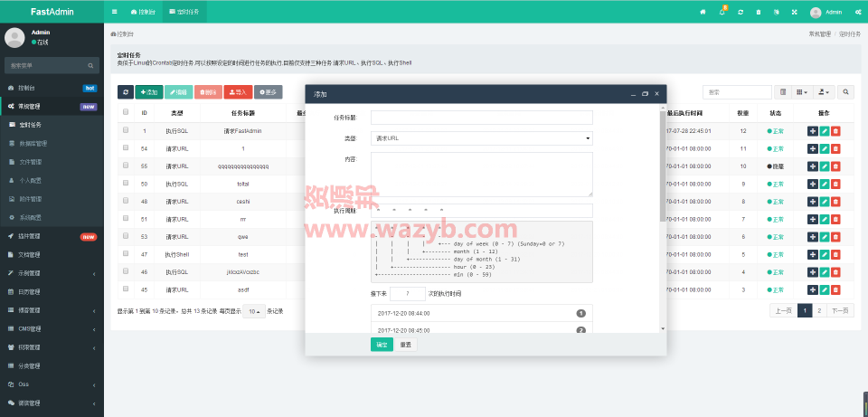Click the green edit pencil in row ID 50

pos(825,184)
